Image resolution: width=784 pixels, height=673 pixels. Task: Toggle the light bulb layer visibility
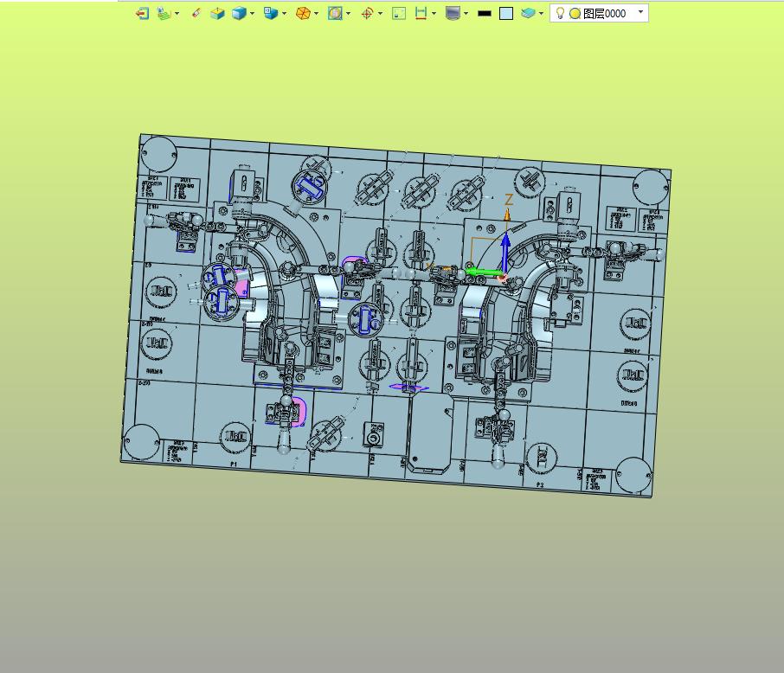(x=560, y=13)
